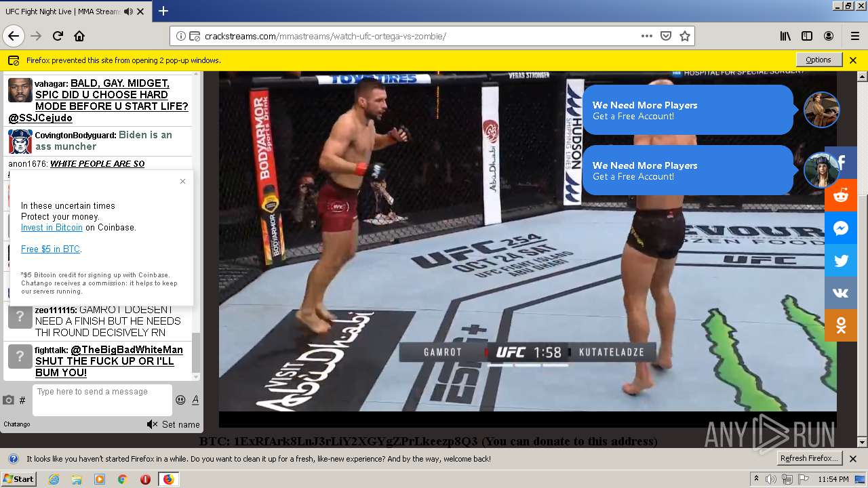Focus the 'Type here to send a message' field
The height and width of the screenshot is (488, 868).
pyautogui.click(x=102, y=400)
